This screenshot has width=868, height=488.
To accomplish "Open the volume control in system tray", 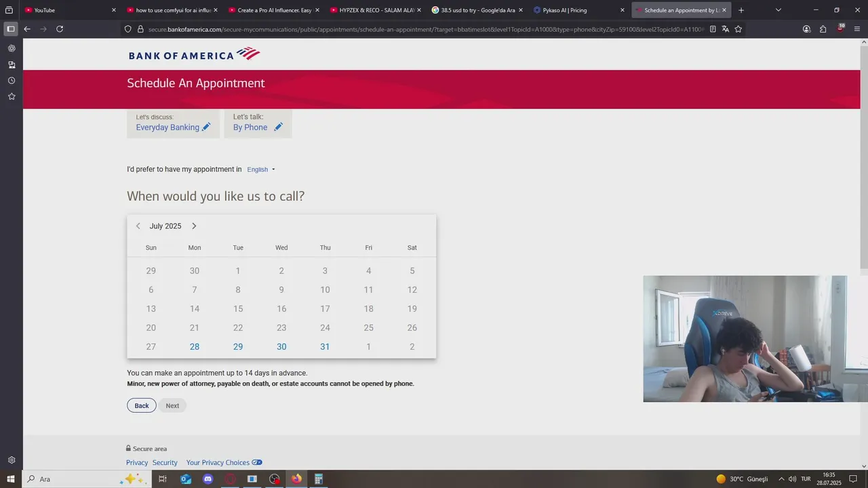I will coord(792,479).
